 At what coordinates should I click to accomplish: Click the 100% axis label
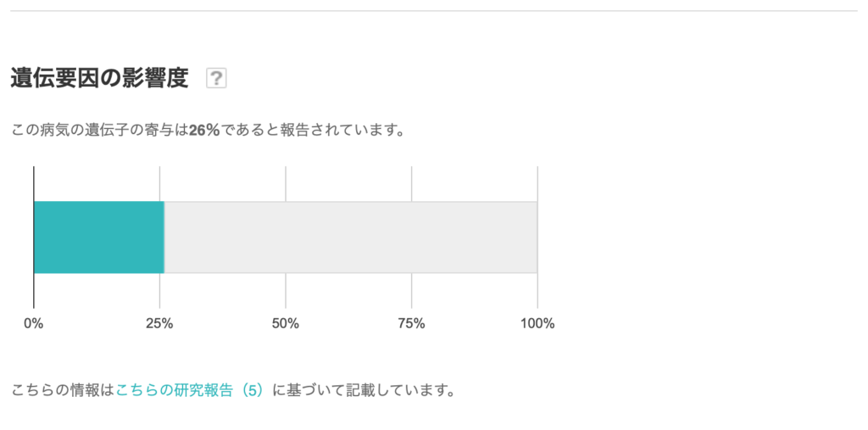point(537,324)
